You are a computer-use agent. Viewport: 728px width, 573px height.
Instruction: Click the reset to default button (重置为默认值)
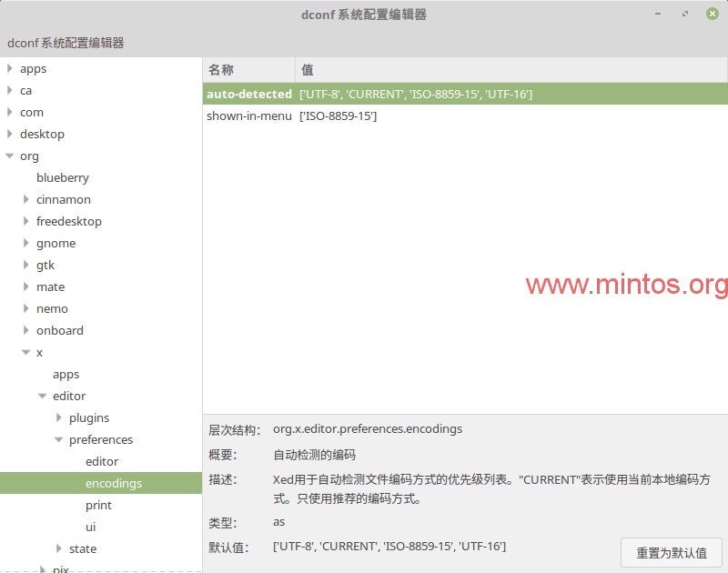pos(672,553)
